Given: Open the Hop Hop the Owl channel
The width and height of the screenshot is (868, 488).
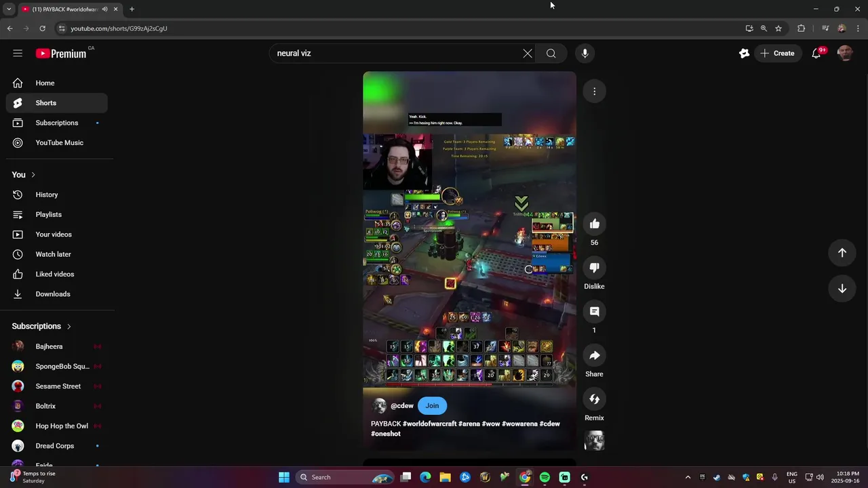Looking at the screenshot, I should tap(57, 426).
